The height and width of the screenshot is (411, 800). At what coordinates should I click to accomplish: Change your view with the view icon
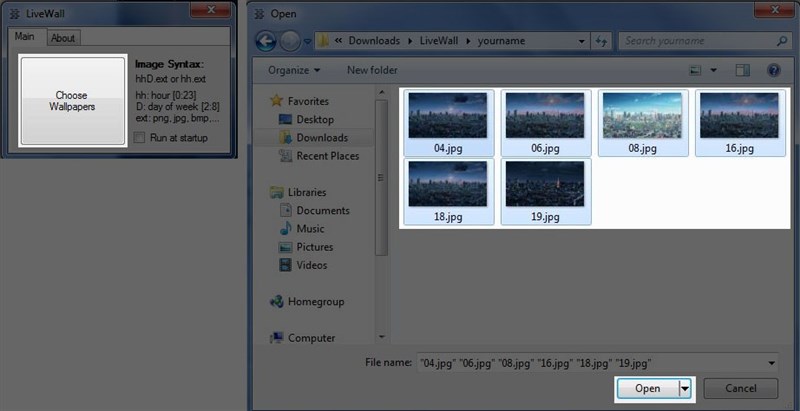pos(695,70)
